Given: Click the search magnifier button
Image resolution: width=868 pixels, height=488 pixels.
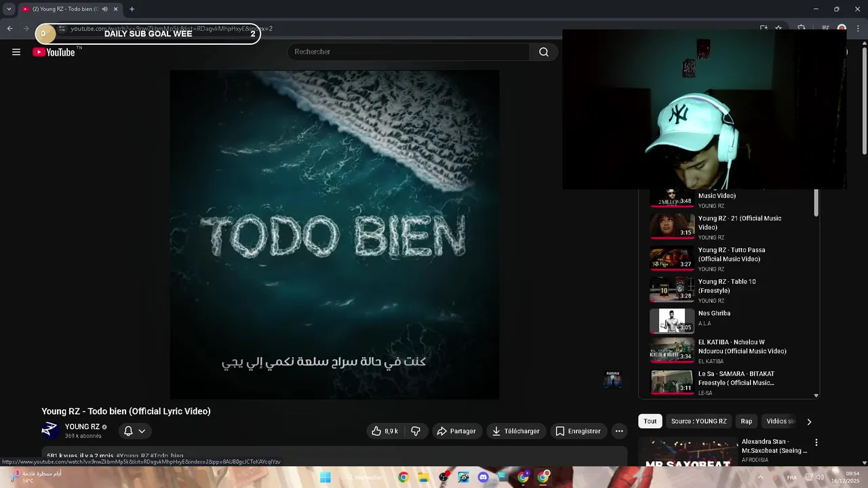Looking at the screenshot, I should coord(544,52).
